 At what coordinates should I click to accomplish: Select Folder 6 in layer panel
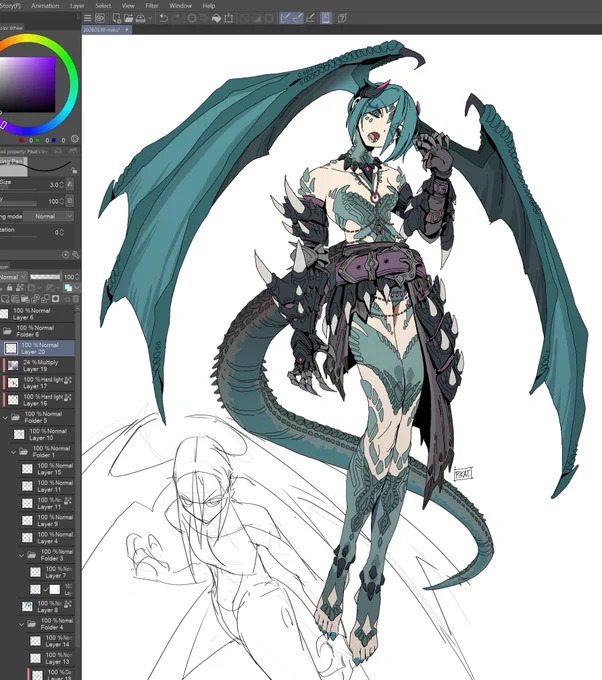click(37, 331)
